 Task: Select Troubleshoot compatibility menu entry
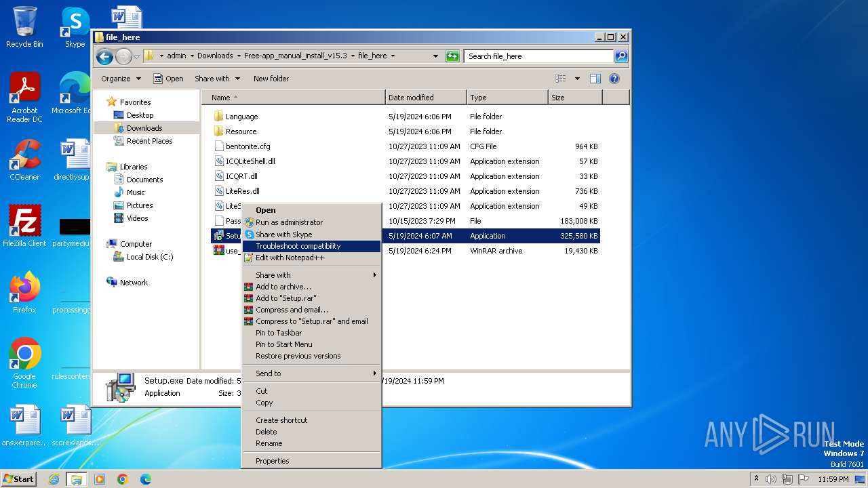click(x=311, y=246)
